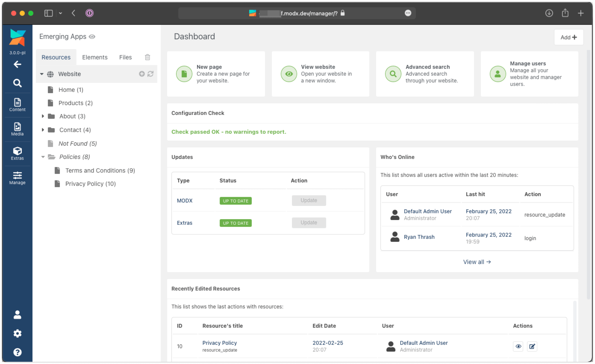Image resolution: width=595 pixels, height=364 pixels.
Task: Click Add button in top right corner
Action: 569,37
